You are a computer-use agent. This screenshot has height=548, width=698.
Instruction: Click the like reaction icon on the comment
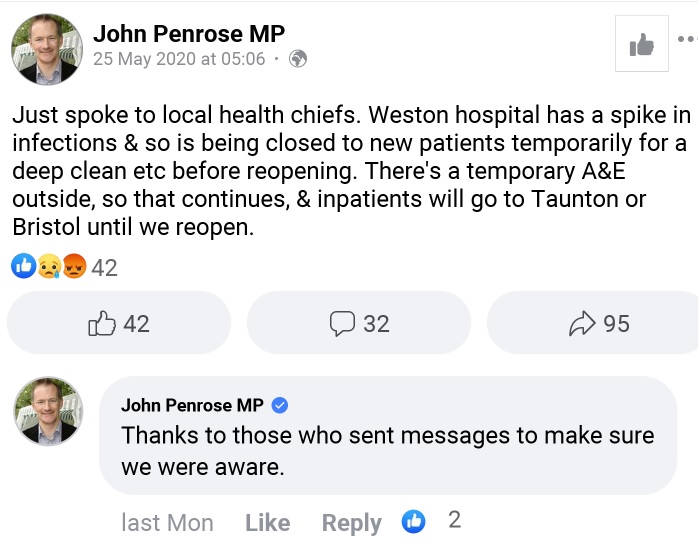pyautogui.click(x=413, y=521)
